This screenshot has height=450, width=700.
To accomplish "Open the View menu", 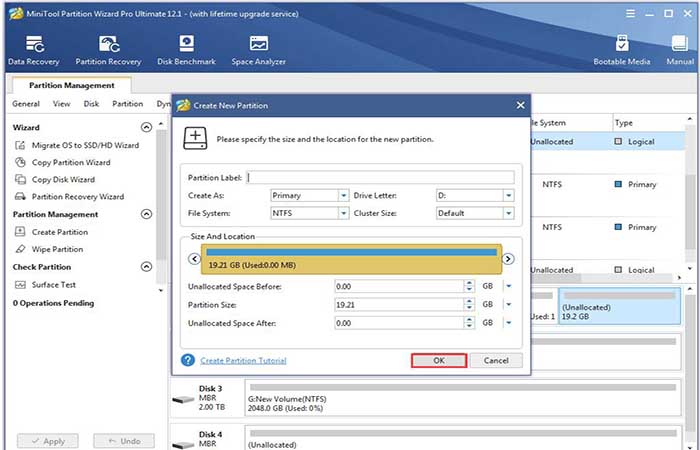I will 62,104.
